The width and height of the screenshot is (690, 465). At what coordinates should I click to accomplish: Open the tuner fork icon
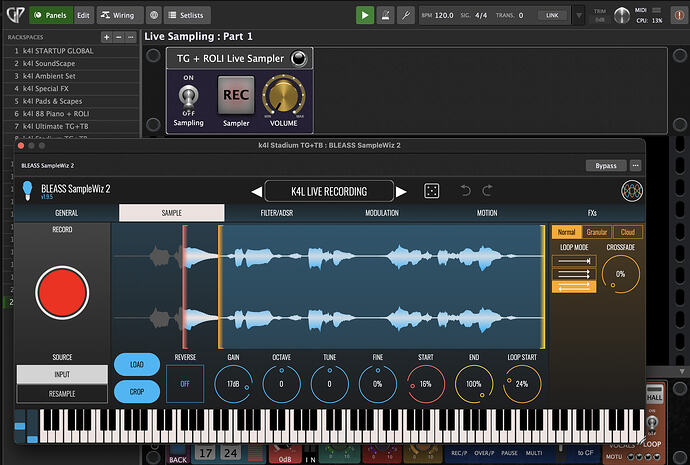(x=406, y=15)
